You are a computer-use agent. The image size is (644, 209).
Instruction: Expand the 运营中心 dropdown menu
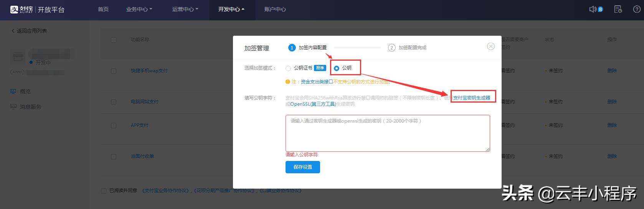pyautogui.click(x=185, y=9)
